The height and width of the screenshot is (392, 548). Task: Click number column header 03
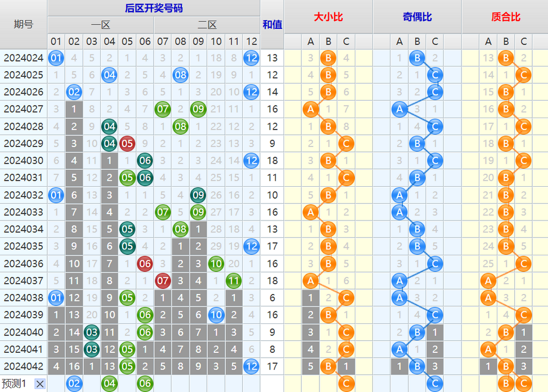(92, 41)
